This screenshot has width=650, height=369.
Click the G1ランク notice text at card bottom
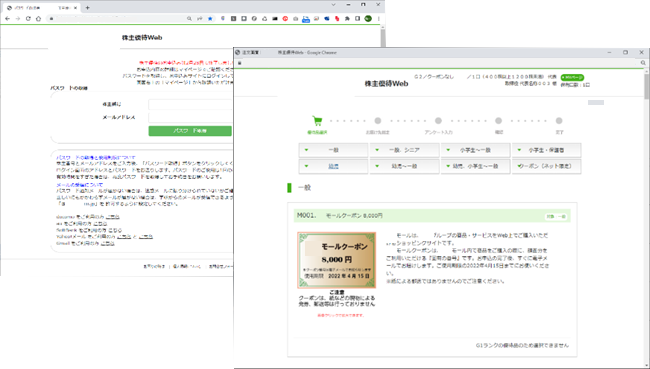[522, 345]
